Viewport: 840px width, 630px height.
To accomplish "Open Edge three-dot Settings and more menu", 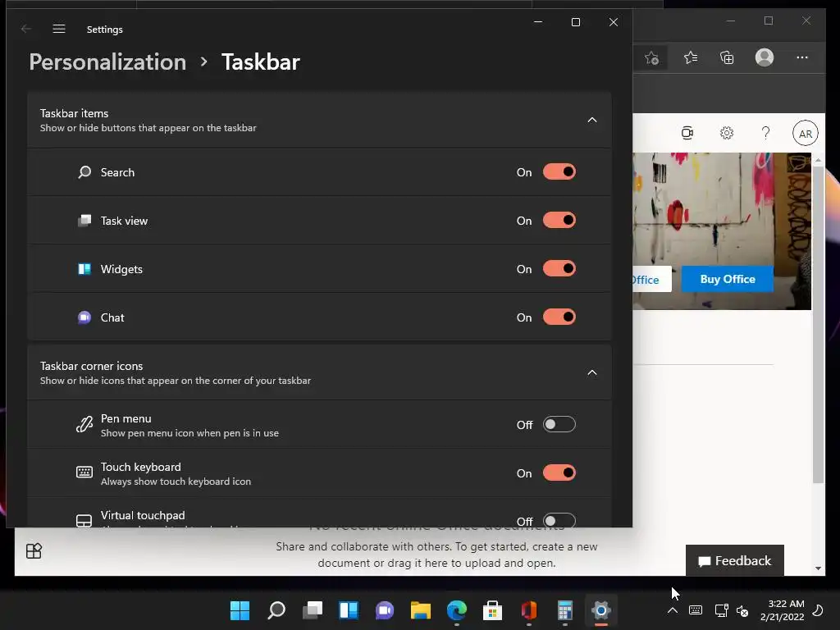I will [x=802, y=57].
